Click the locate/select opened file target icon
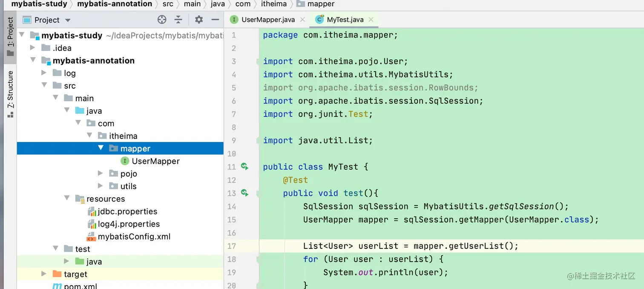 coord(162,20)
